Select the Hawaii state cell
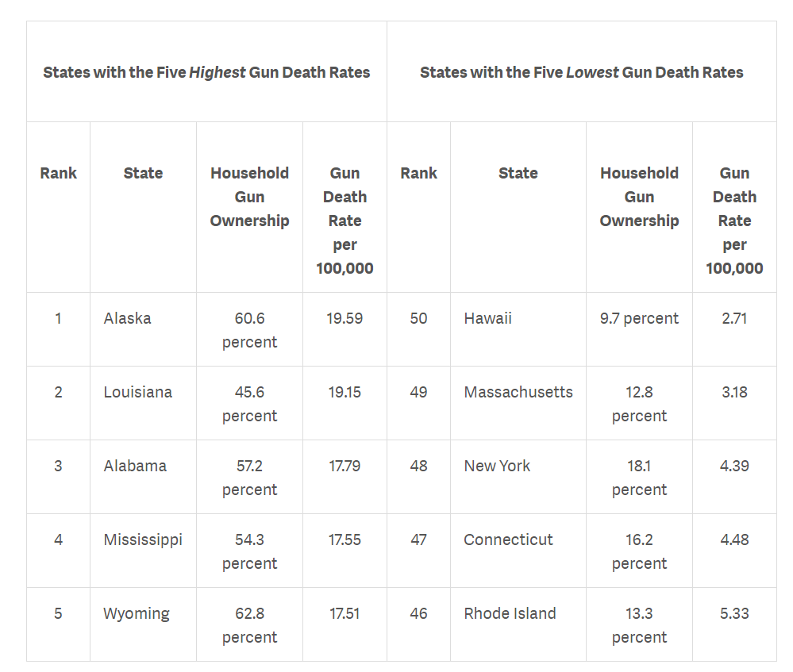The image size is (793, 672). 518,329
